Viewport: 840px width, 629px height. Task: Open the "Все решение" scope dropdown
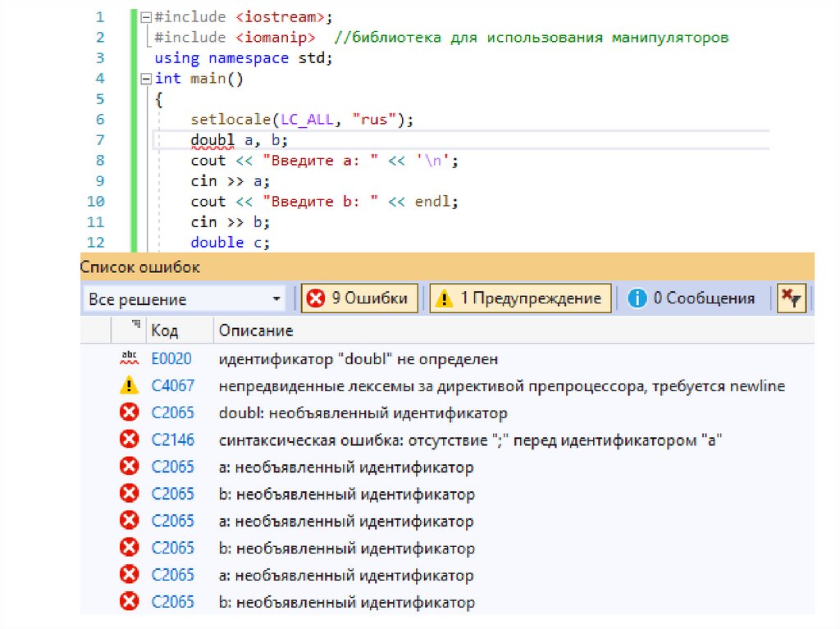click(185, 299)
